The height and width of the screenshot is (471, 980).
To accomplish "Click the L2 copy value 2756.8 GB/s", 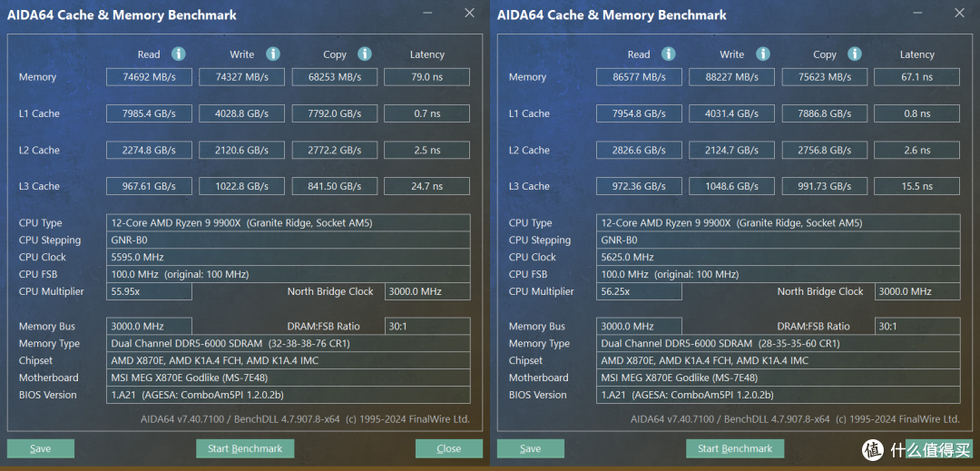I will (824, 150).
